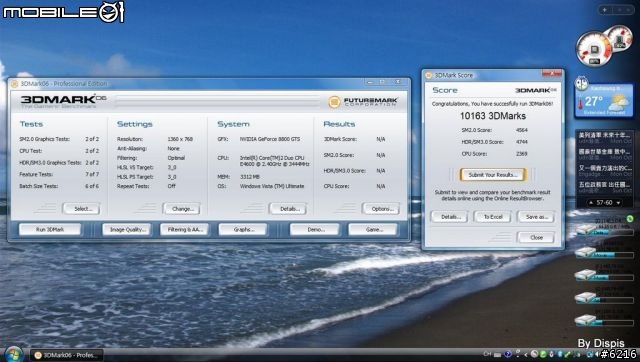Click the To Excel button
640x362 pixels.
(492, 217)
